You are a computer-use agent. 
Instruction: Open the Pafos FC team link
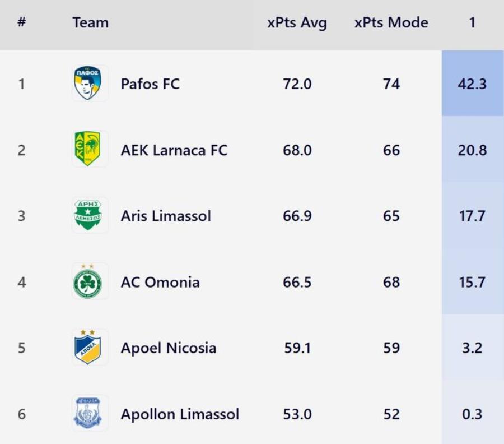(150, 84)
